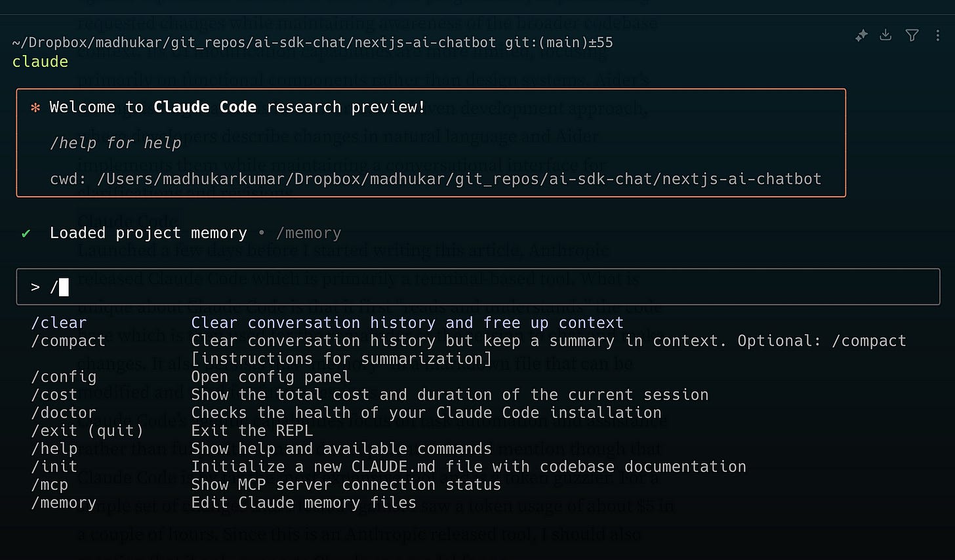The image size is (955, 560).
Task: Click description 'Clear conversation history and free up context'
Action: [407, 323]
